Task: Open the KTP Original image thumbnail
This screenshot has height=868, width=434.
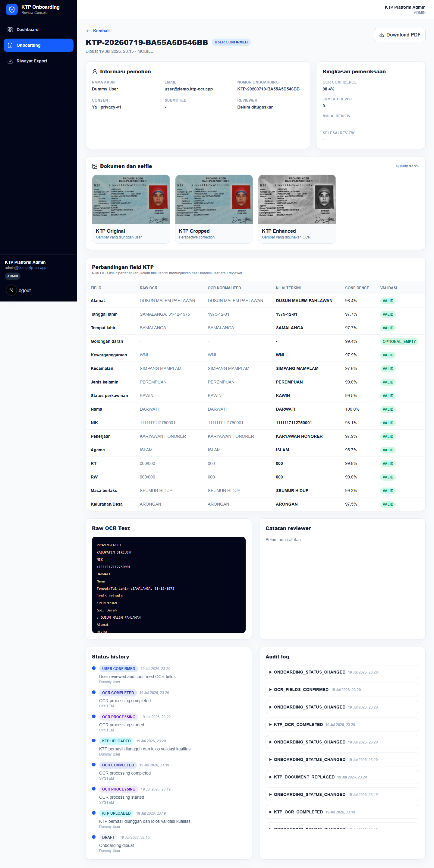Action: point(131,200)
